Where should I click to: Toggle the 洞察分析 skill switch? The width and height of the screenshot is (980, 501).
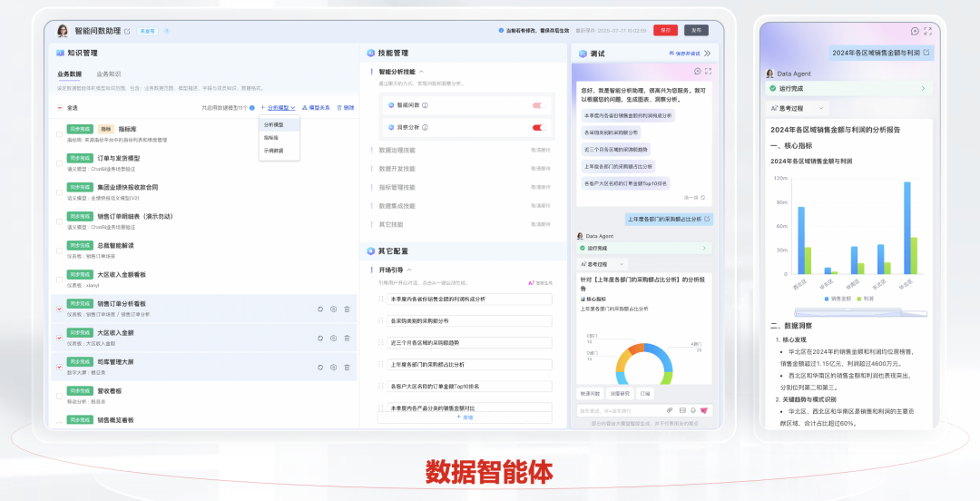(x=537, y=128)
